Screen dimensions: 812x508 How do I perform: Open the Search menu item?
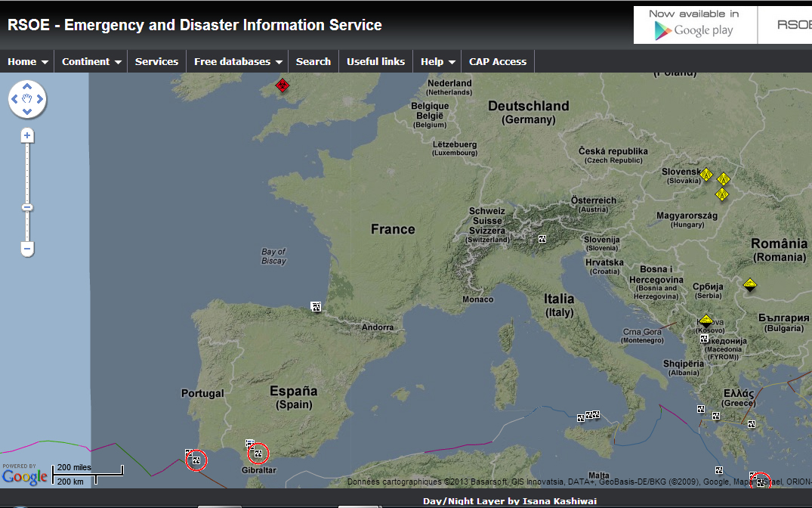click(313, 61)
